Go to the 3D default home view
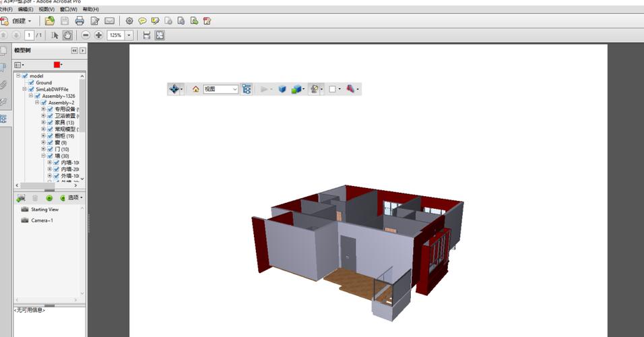 [195, 89]
